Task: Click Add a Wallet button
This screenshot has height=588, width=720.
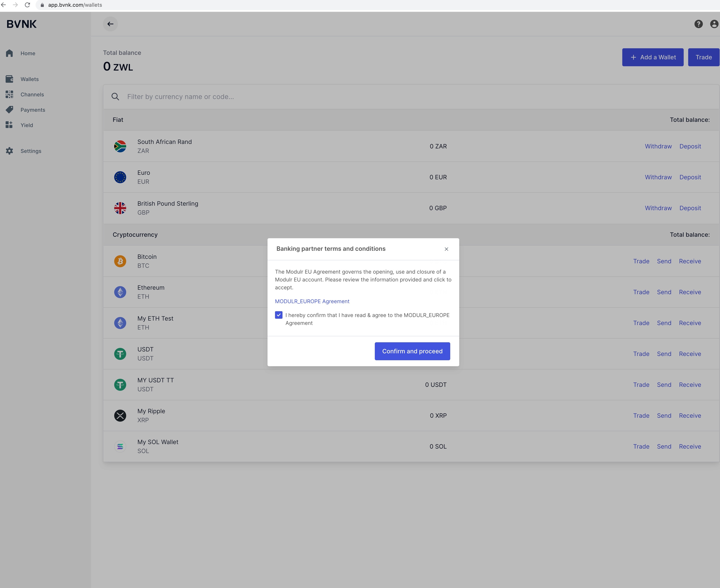Action: (653, 57)
